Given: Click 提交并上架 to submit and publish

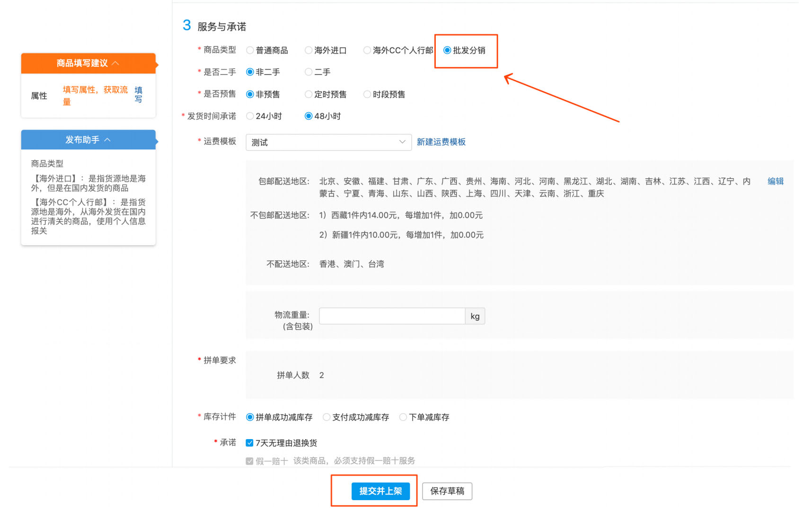Looking at the screenshot, I should tap(381, 491).
